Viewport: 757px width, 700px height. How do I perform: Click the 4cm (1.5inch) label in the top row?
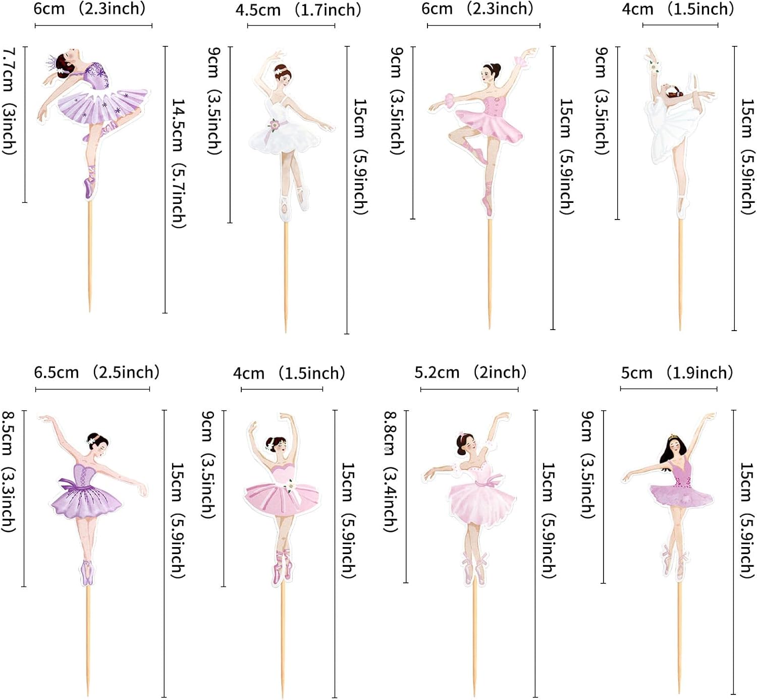pyautogui.click(x=678, y=9)
